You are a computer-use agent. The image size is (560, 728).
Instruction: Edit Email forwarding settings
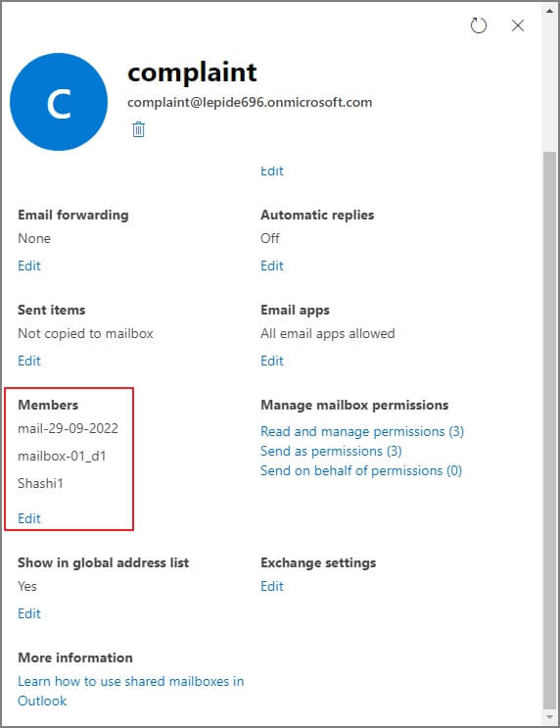click(x=29, y=266)
